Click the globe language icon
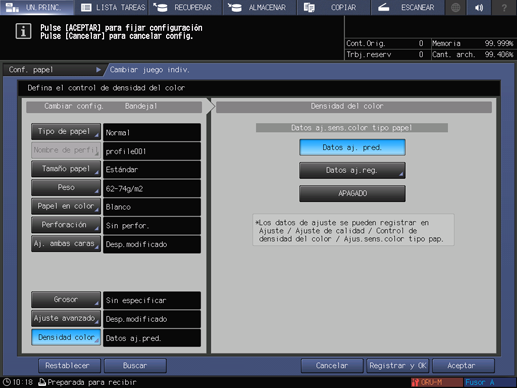 (456, 7)
